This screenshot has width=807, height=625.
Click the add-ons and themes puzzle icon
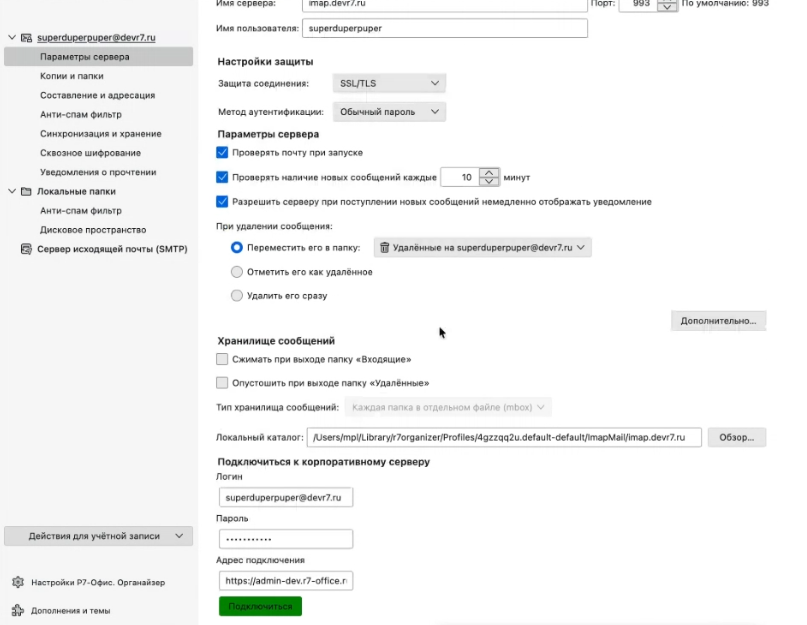click(17, 610)
